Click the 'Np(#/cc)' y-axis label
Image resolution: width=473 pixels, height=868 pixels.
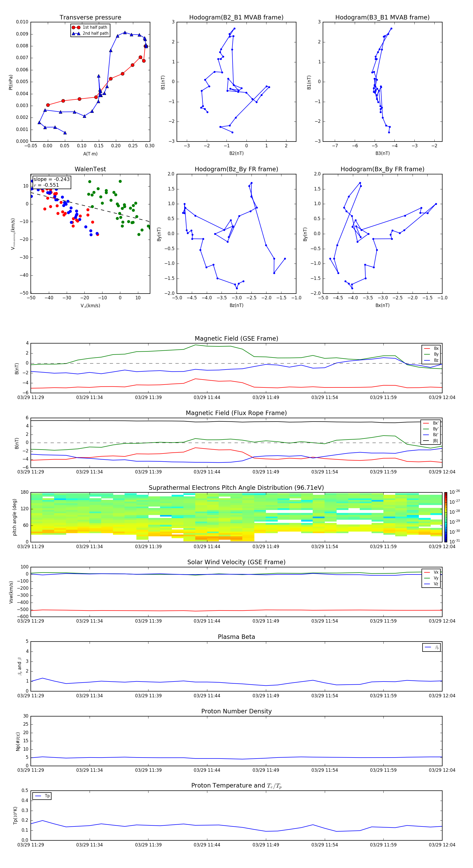click(18, 741)
